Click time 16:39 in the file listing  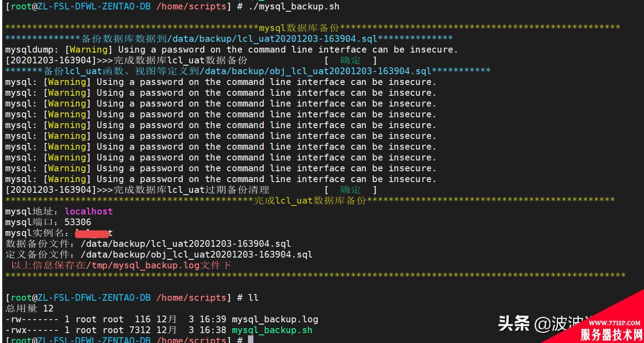click(213, 319)
